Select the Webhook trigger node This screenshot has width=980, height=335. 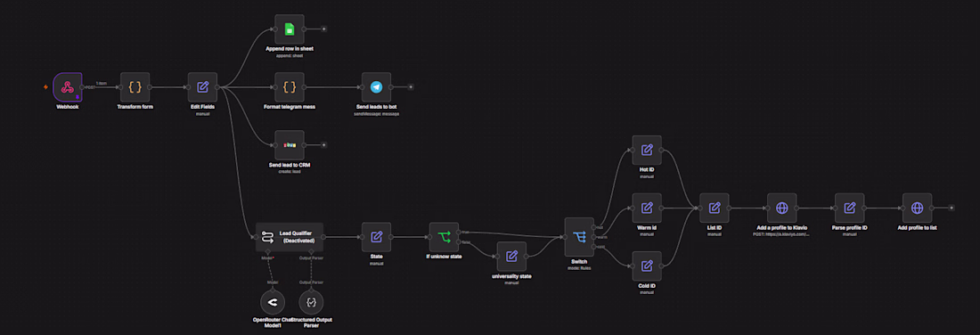point(68,87)
